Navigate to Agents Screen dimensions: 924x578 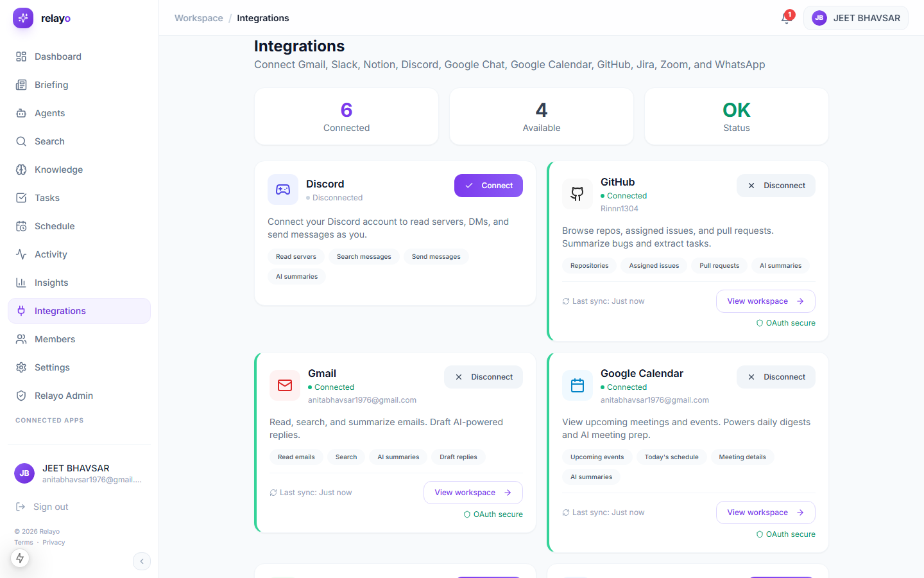tap(80, 113)
